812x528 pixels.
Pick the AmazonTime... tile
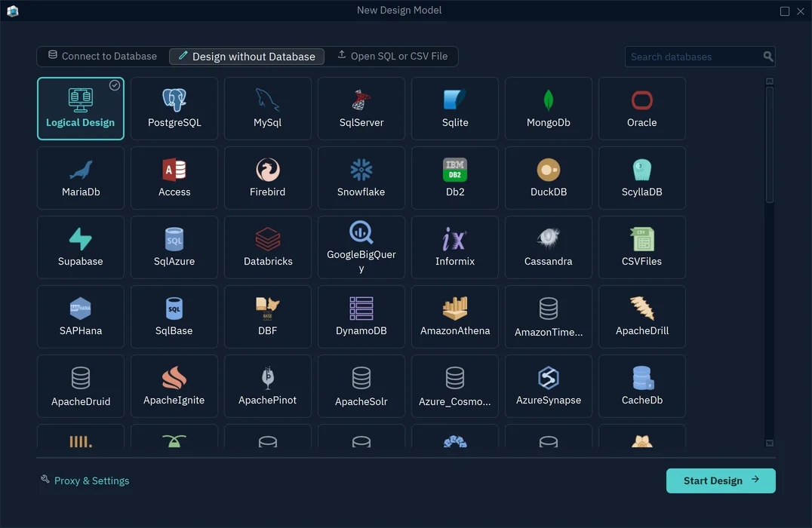click(x=549, y=317)
